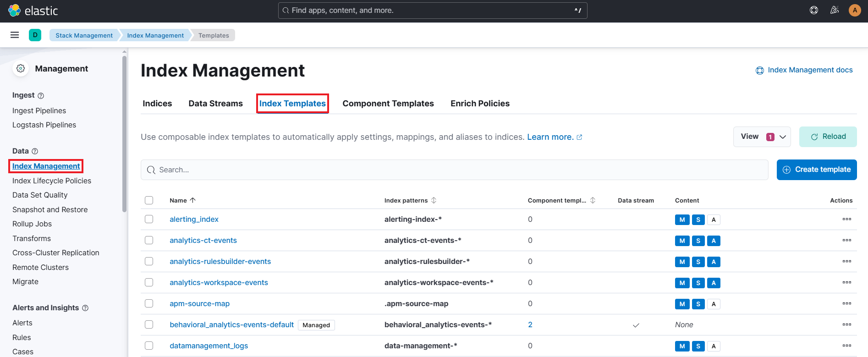This screenshot has height=357, width=868.
Task: Open actions menu for apm-source-map row
Action: click(x=847, y=303)
